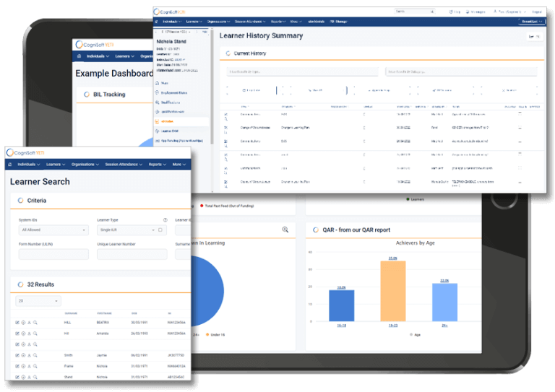Click the person icon in the Smith Jaymie row
Image resolution: width=555 pixels, height=392 pixels.
coord(30,355)
